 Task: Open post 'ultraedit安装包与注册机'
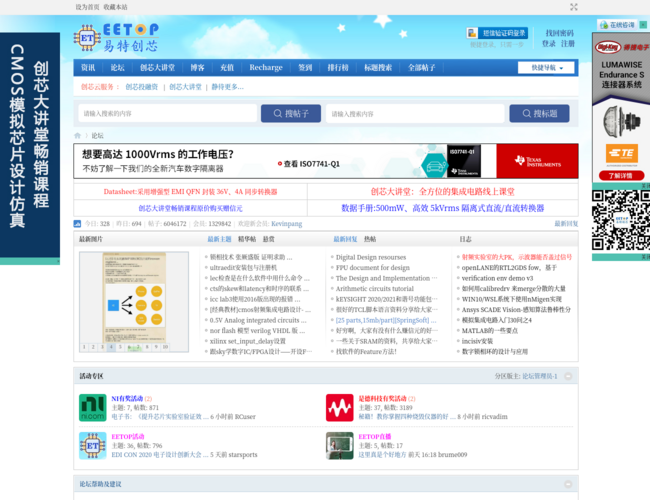click(x=243, y=268)
